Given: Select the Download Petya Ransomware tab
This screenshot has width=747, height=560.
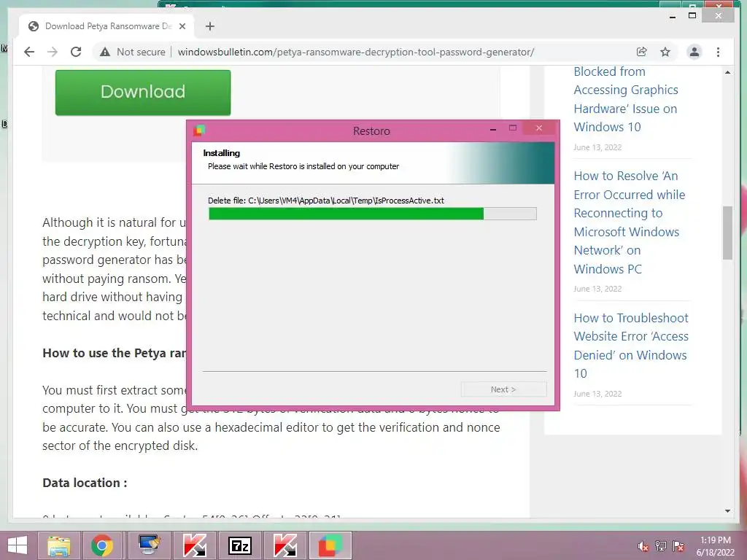Looking at the screenshot, I should point(107,26).
